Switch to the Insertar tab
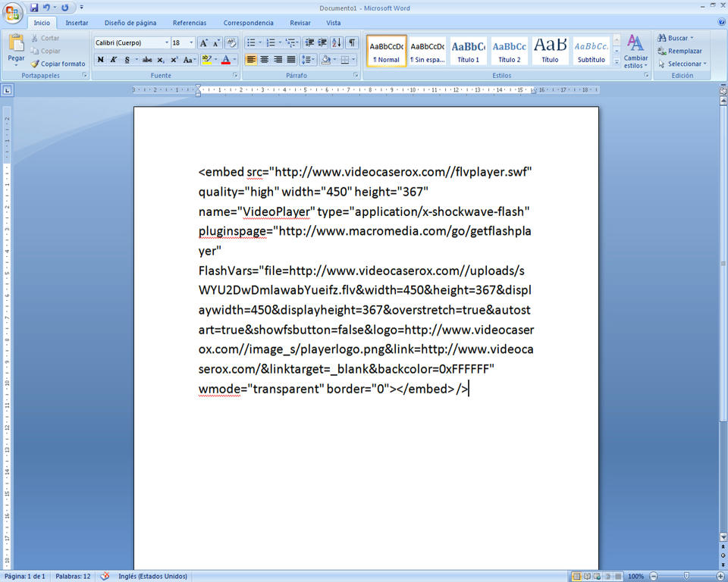 (77, 23)
